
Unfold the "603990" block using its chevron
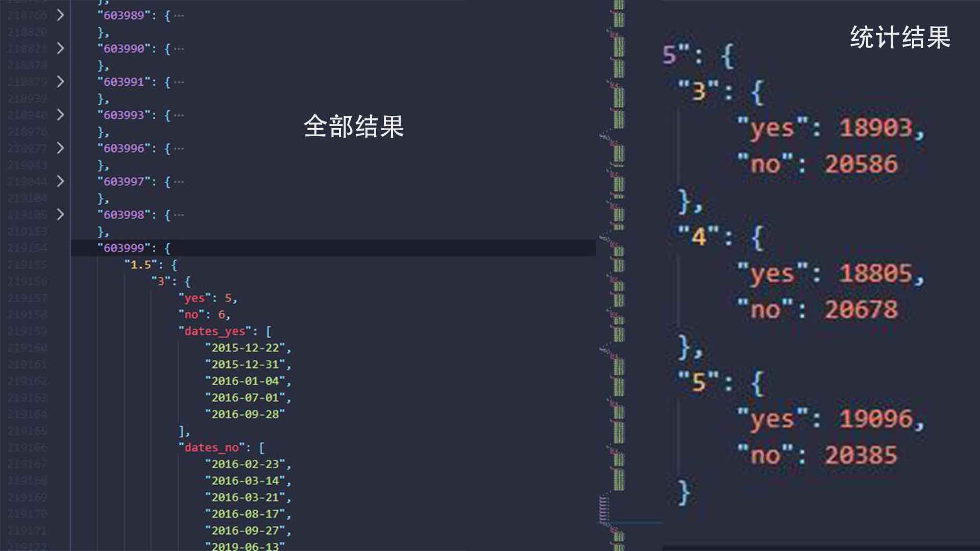pos(60,48)
